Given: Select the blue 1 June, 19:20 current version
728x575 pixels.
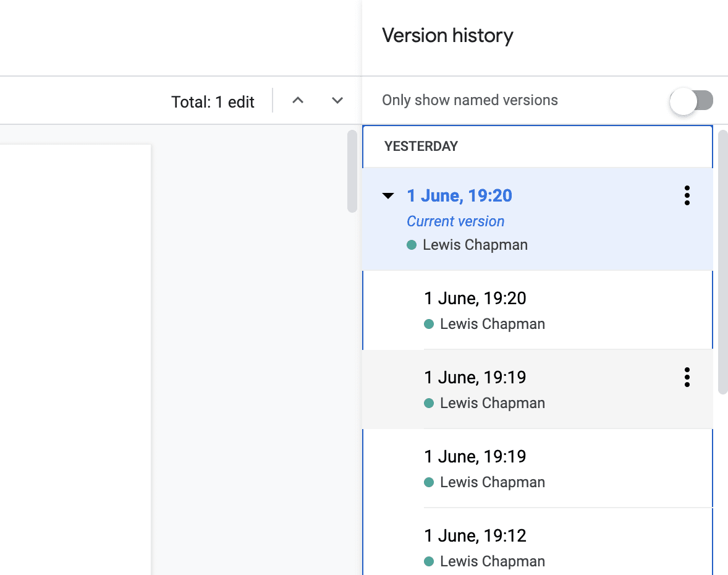Looking at the screenshot, I should (x=459, y=196).
